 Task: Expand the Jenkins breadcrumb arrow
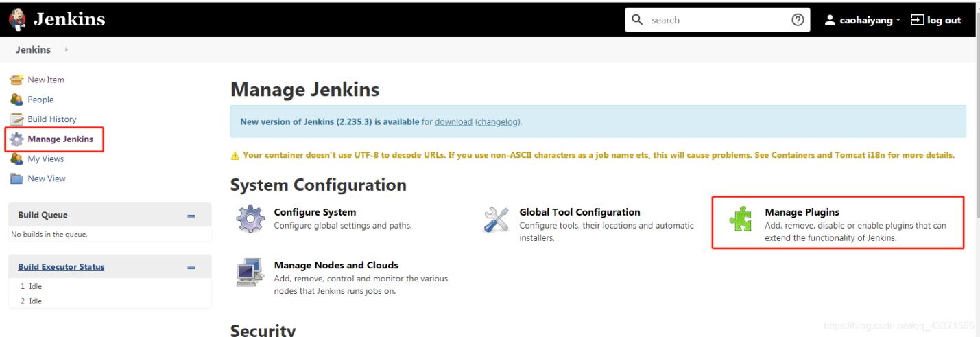tap(67, 50)
